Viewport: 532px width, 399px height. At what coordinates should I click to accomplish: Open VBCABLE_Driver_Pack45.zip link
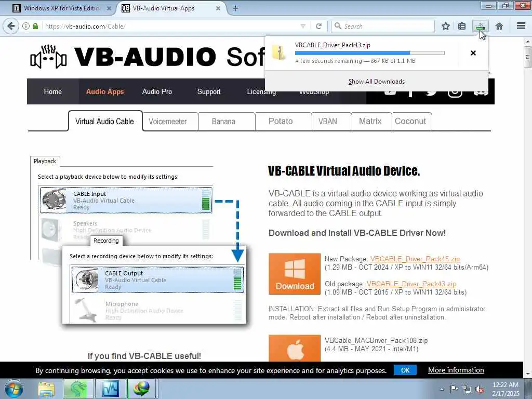[415, 259]
